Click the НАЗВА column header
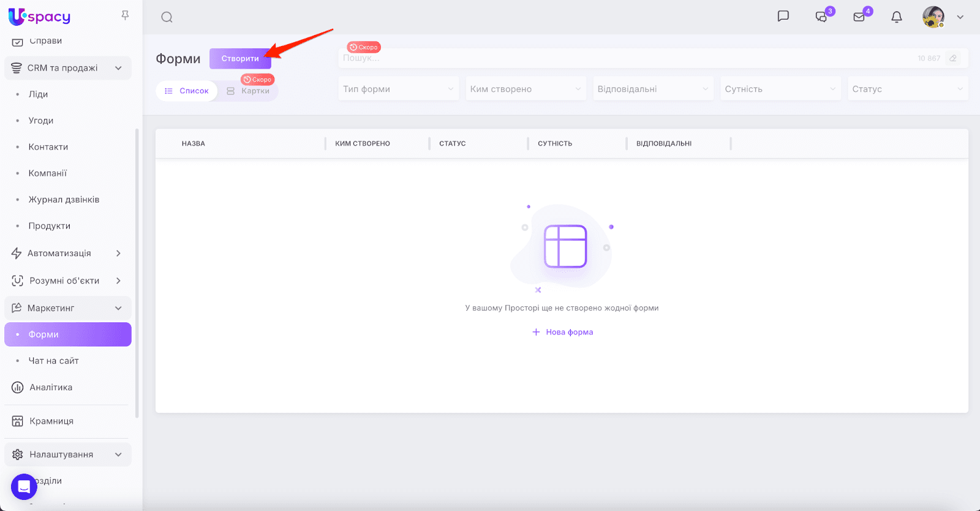This screenshot has width=980, height=511. point(194,143)
